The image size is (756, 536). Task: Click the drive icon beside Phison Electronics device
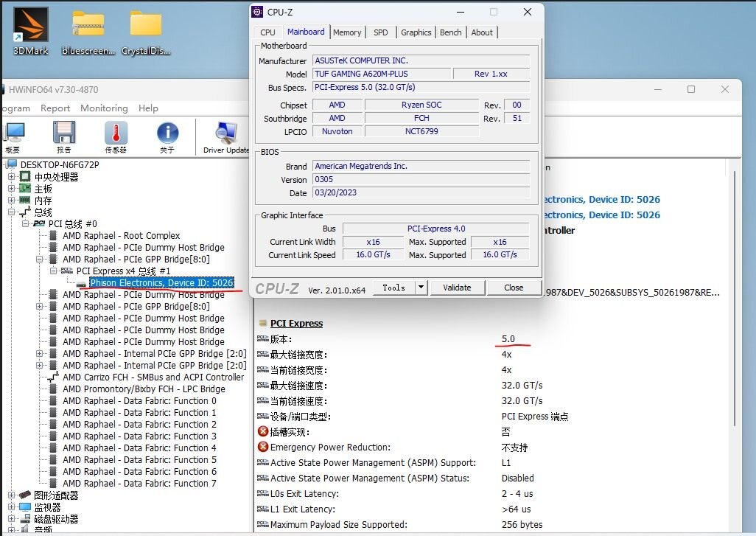click(x=82, y=284)
